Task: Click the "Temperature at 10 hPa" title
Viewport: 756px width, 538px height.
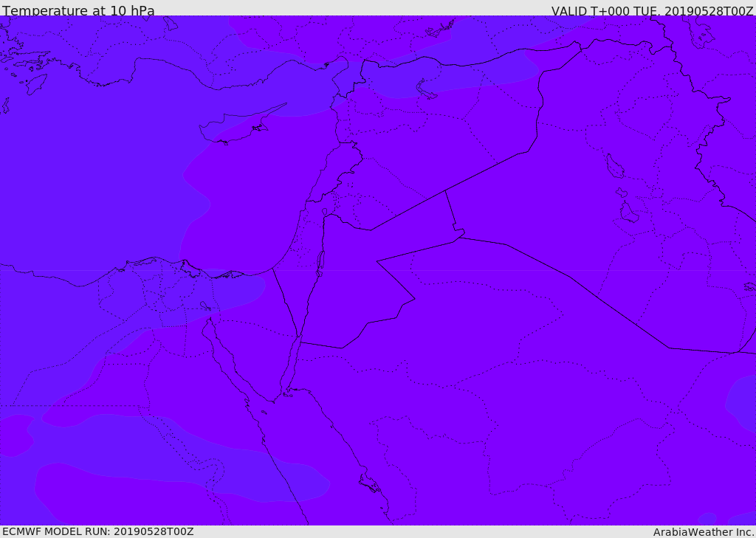Action: coord(78,10)
